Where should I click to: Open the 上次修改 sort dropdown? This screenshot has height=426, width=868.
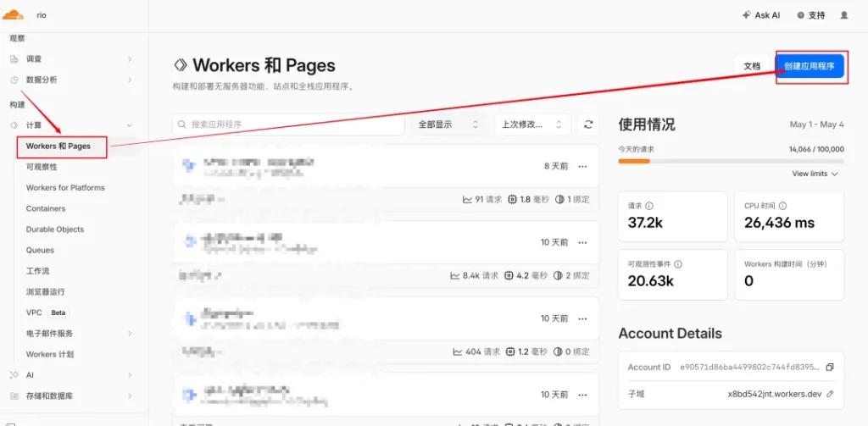pos(532,124)
